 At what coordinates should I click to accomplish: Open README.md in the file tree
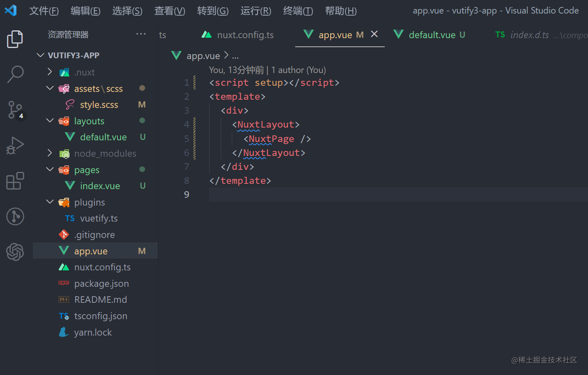click(95, 300)
